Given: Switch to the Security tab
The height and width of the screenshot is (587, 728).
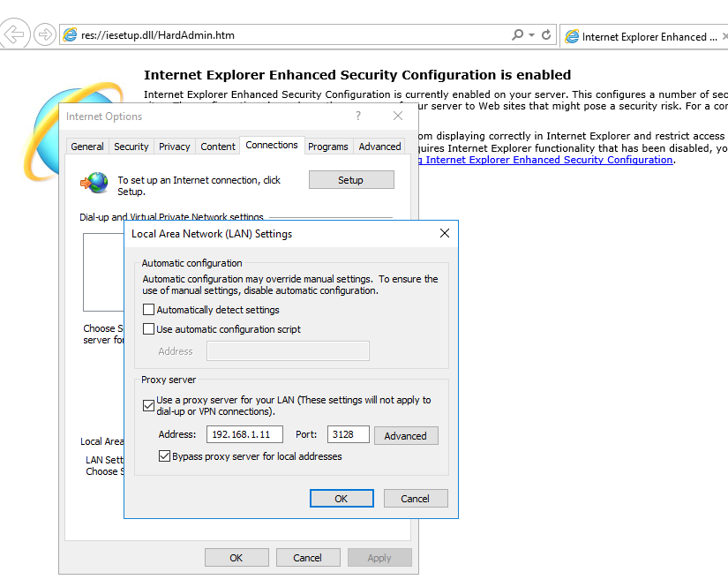Looking at the screenshot, I should [131, 147].
